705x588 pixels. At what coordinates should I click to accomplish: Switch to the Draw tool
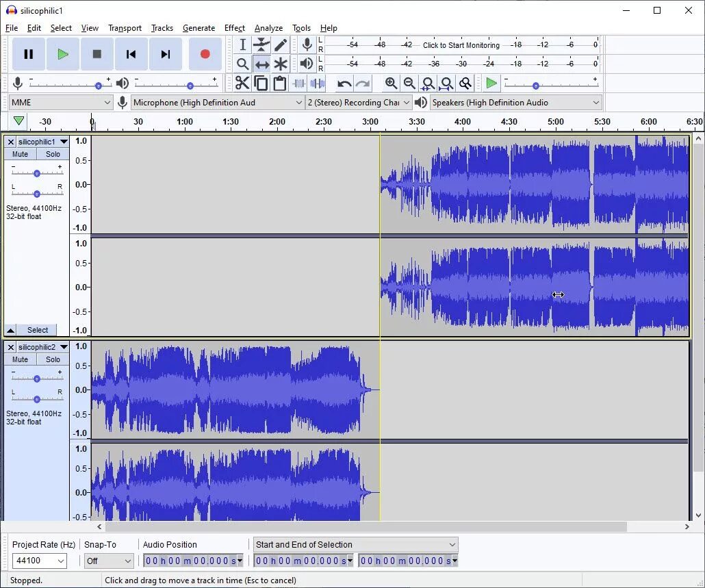coord(281,44)
